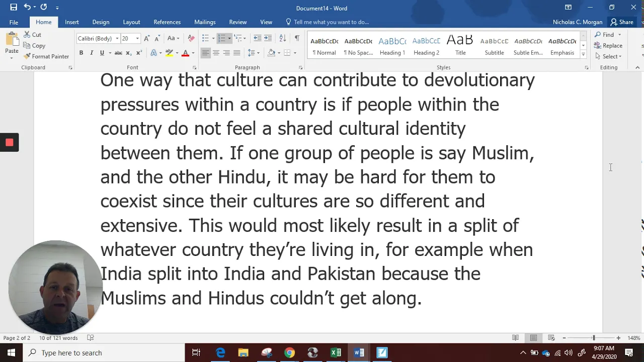
Task: Open Excel from the taskbar
Action: point(336,353)
